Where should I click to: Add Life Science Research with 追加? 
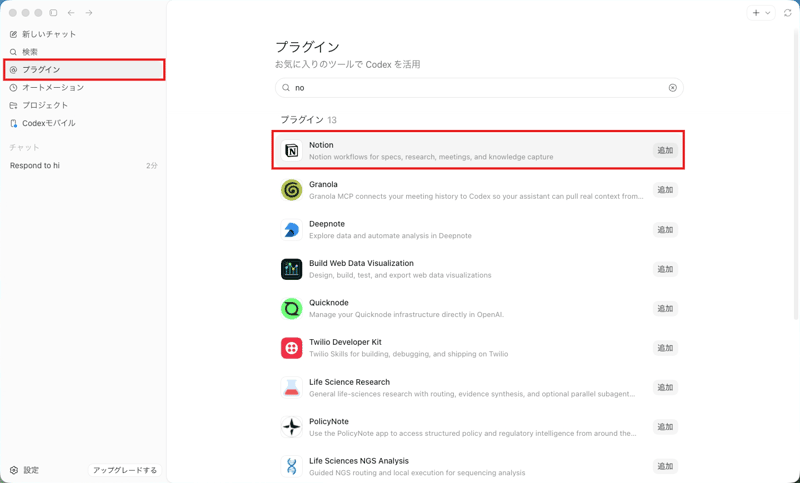(665, 388)
